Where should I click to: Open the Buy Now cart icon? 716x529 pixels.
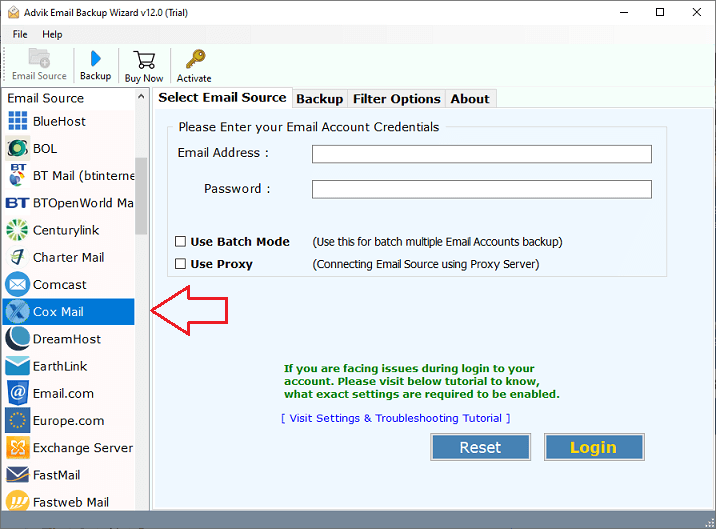click(x=144, y=60)
